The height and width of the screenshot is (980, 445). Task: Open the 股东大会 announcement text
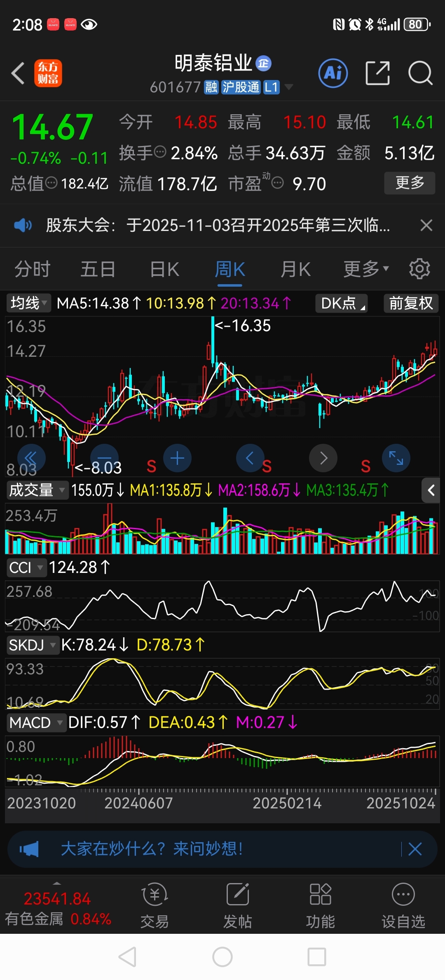click(x=218, y=225)
